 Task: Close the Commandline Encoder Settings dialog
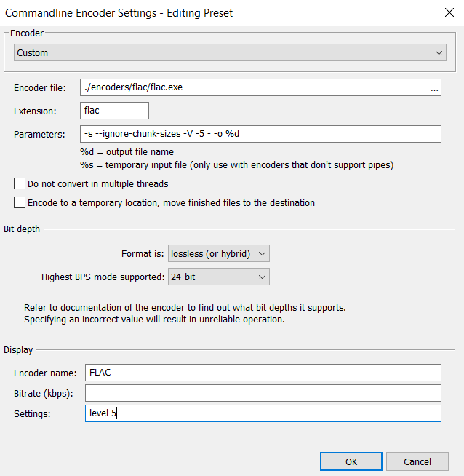449,13
